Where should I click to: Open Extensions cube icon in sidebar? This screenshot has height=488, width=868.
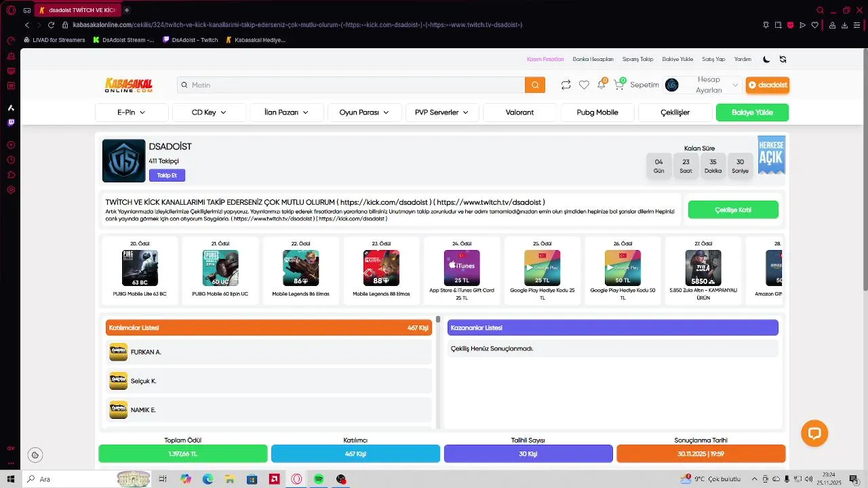tap(11, 175)
